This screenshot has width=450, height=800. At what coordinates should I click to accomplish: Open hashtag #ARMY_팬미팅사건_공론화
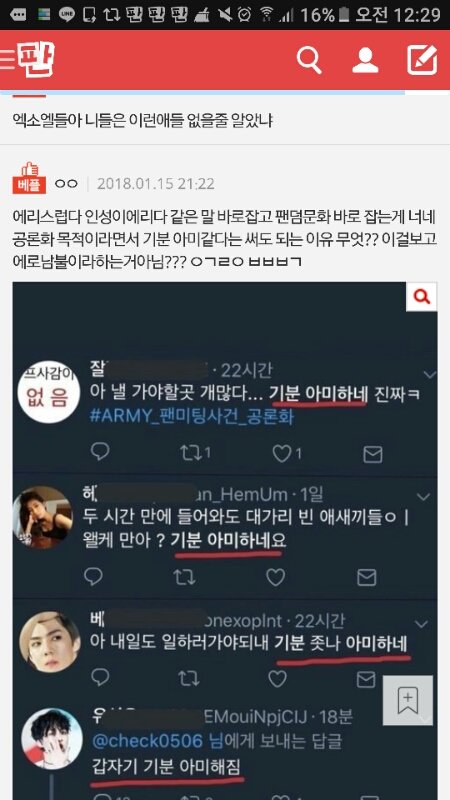coord(192,416)
